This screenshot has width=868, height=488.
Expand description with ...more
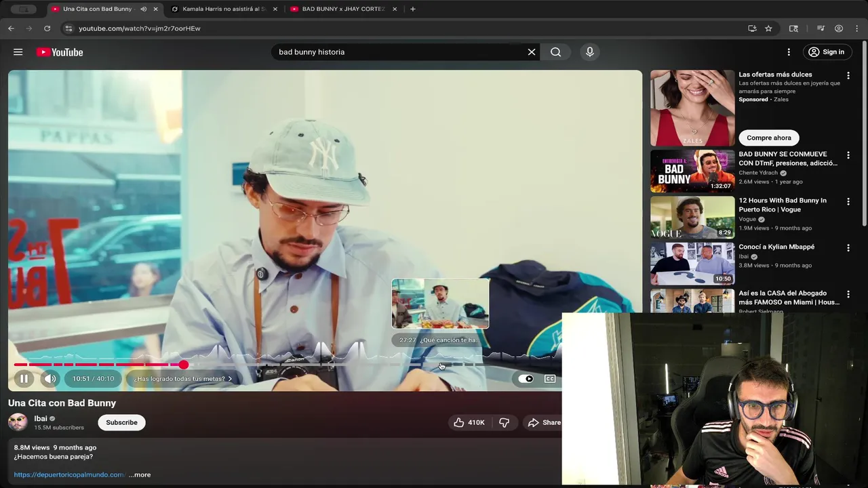[140, 474]
